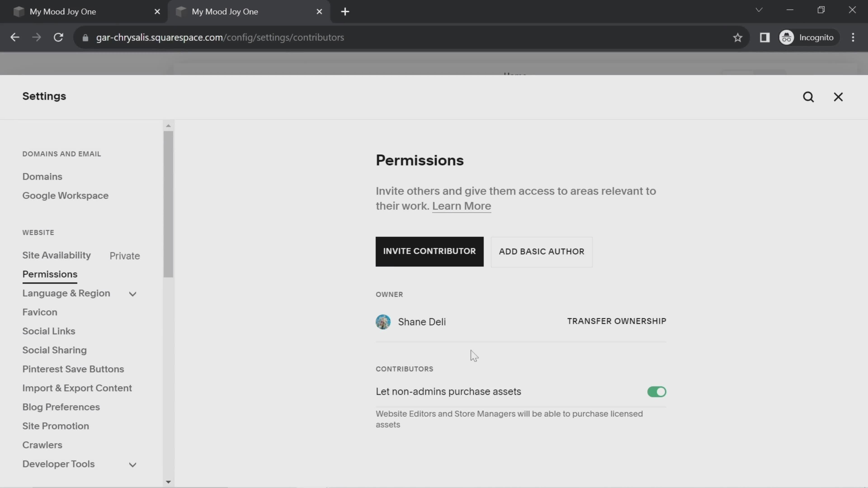Viewport: 868px width, 488px height.
Task: Close the Settings panel with X icon
Action: 838,97
